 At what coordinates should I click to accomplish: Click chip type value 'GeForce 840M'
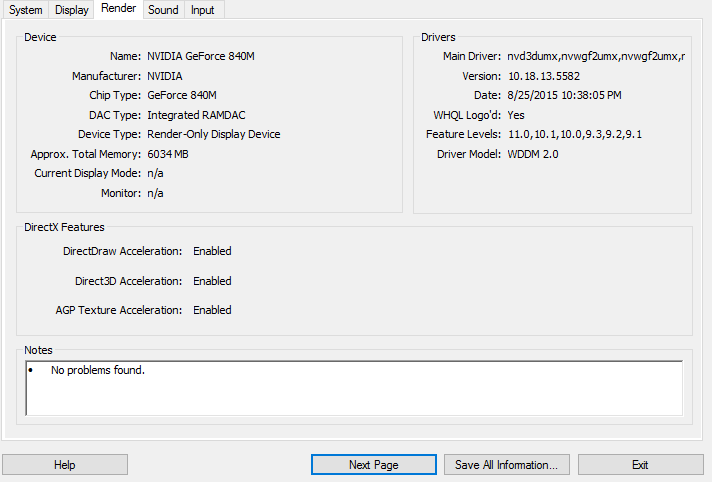182,95
